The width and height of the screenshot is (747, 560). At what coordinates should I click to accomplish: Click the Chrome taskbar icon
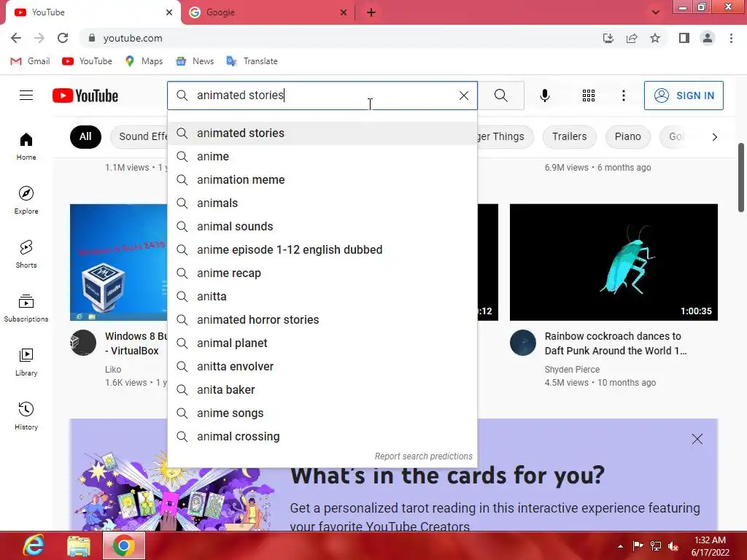(124, 545)
